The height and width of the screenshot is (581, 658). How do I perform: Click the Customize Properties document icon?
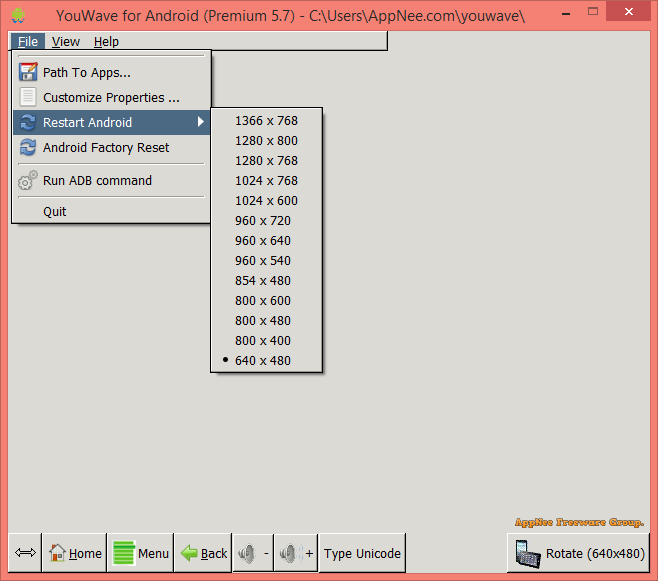pyautogui.click(x=28, y=97)
